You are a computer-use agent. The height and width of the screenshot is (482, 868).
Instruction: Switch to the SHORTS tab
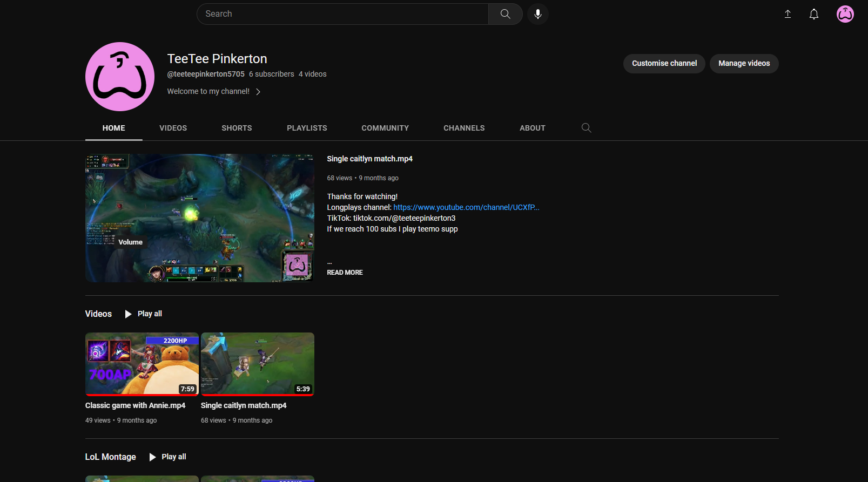coord(237,128)
